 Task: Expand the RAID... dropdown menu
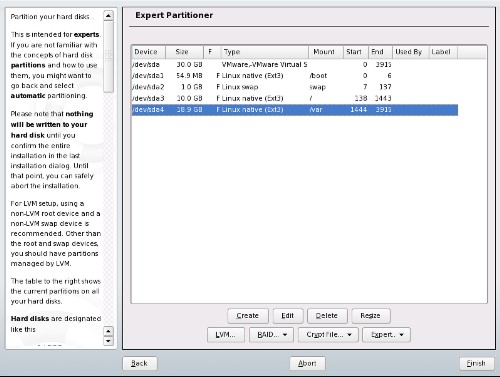pyautogui.click(x=271, y=335)
